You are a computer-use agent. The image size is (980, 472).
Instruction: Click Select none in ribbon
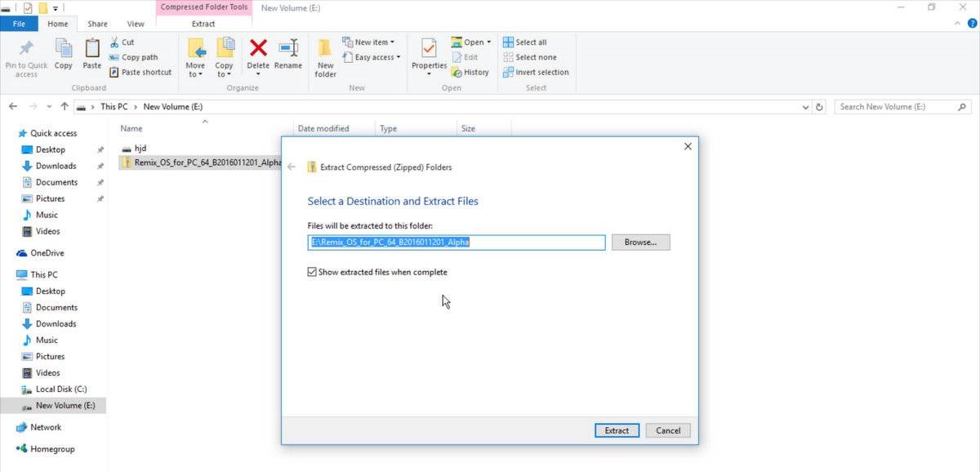(x=530, y=57)
